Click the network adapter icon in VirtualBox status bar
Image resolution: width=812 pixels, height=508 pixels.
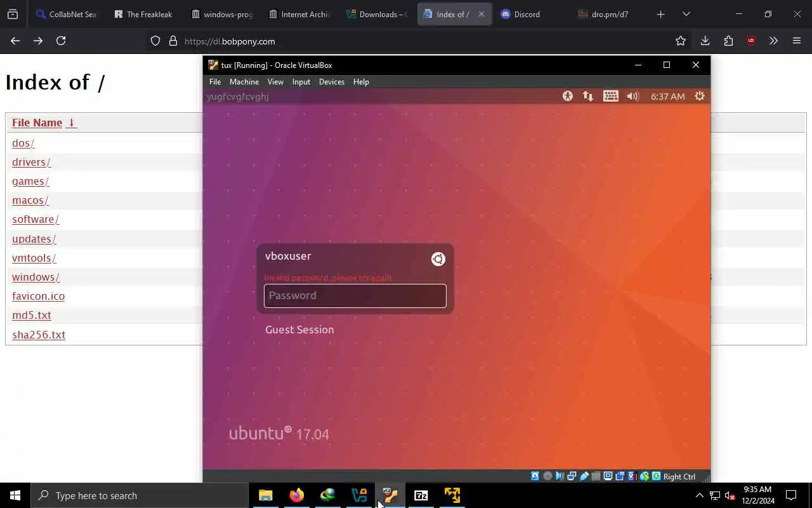coord(572,476)
